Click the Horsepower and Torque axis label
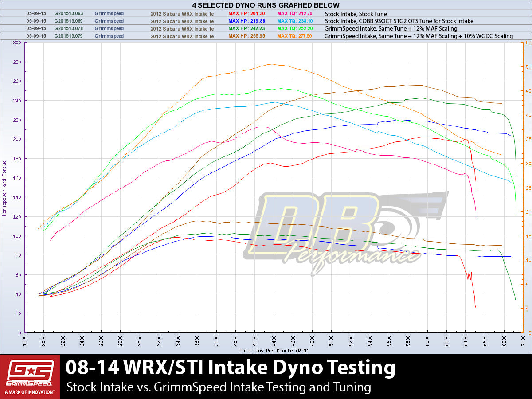The height and width of the screenshot is (399, 532). point(4,188)
